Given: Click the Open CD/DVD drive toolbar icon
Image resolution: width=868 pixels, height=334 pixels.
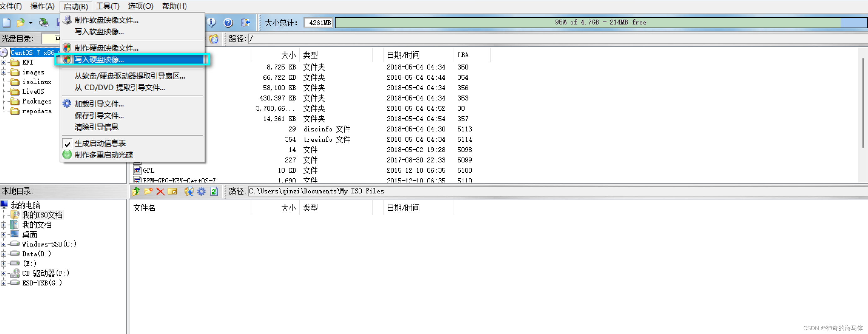Looking at the screenshot, I should click(43, 23).
